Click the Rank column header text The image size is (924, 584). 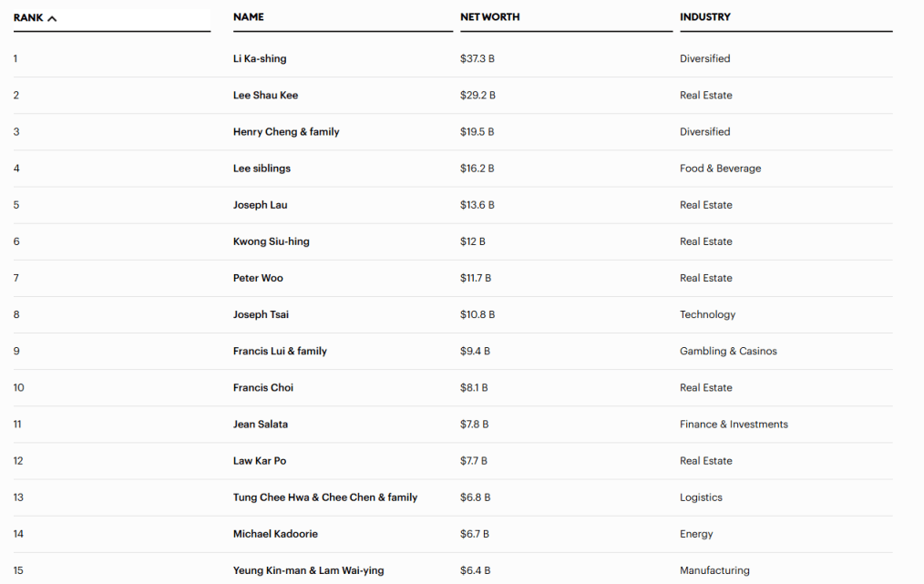point(28,18)
